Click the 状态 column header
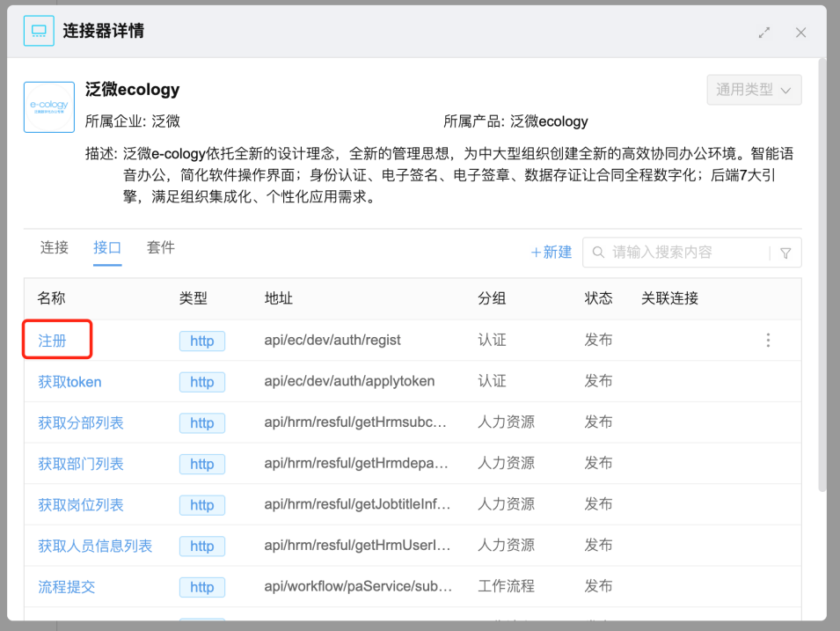The image size is (840, 631). 598,298
